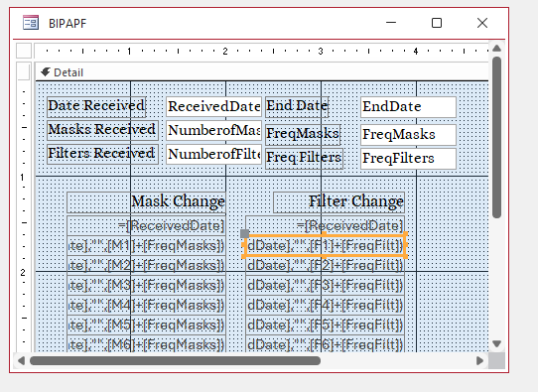
Task: Select the [M3]+[FreqMasks] expression box
Action: pos(147,286)
